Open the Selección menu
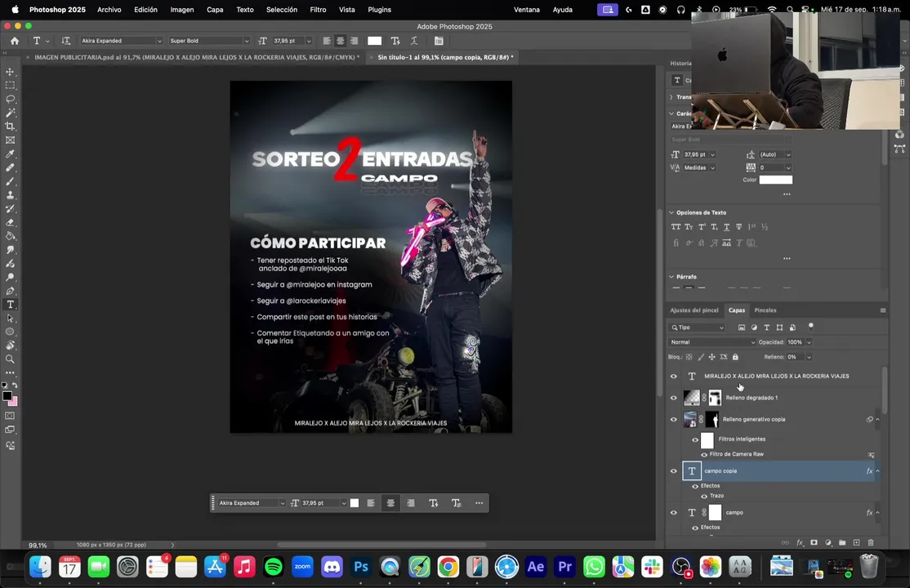The height and width of the screenshot is (588, 910). [x=282, y=9]
